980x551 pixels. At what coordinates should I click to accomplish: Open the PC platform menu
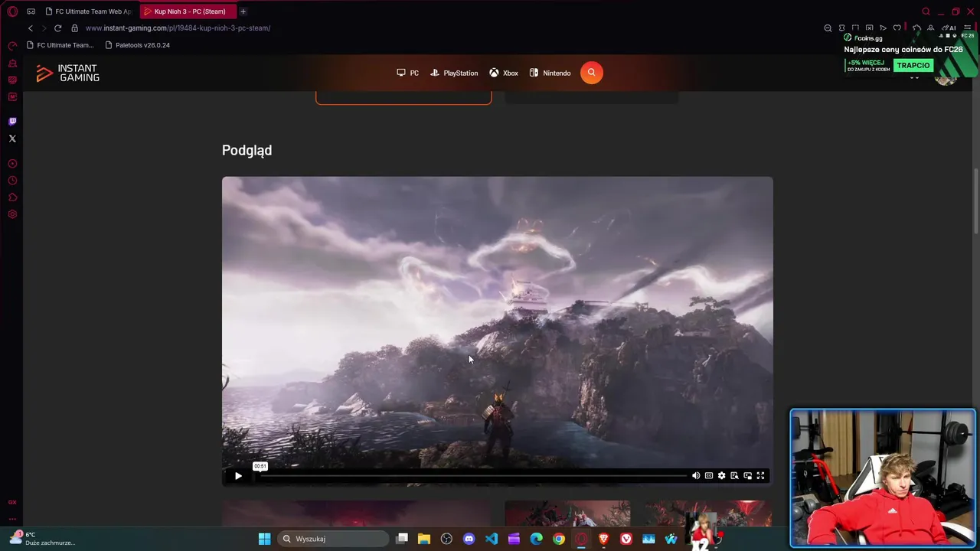(x=407, y=73)
